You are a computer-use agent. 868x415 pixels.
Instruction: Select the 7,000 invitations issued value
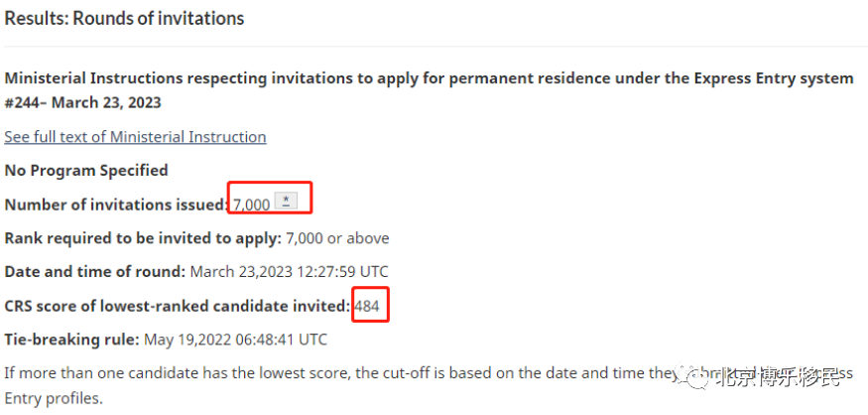[251, 205]
